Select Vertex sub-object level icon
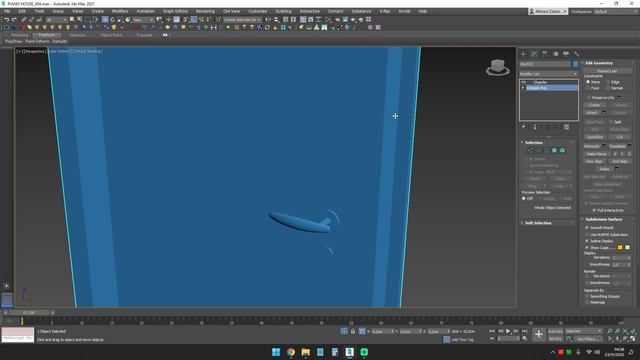 pos(530,151)
